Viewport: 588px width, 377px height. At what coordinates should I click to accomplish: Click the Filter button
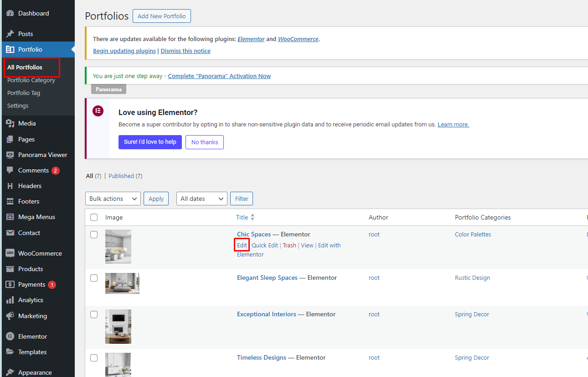coord(242,199)
